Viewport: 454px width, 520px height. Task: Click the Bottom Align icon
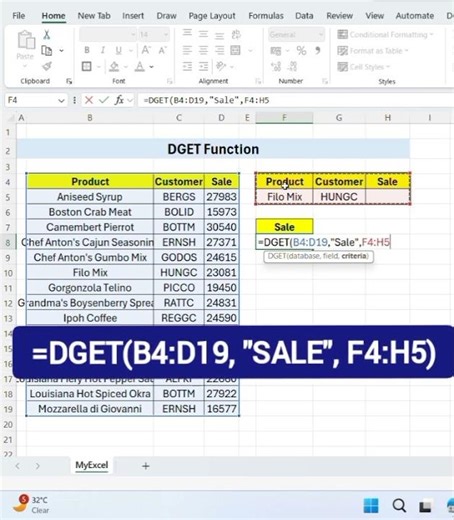219,34
